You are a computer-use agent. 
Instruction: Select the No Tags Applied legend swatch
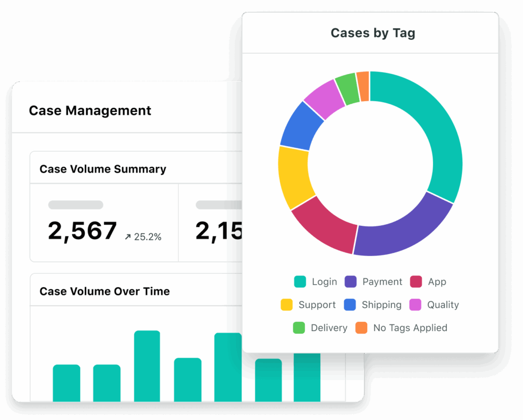click(361, 328)
